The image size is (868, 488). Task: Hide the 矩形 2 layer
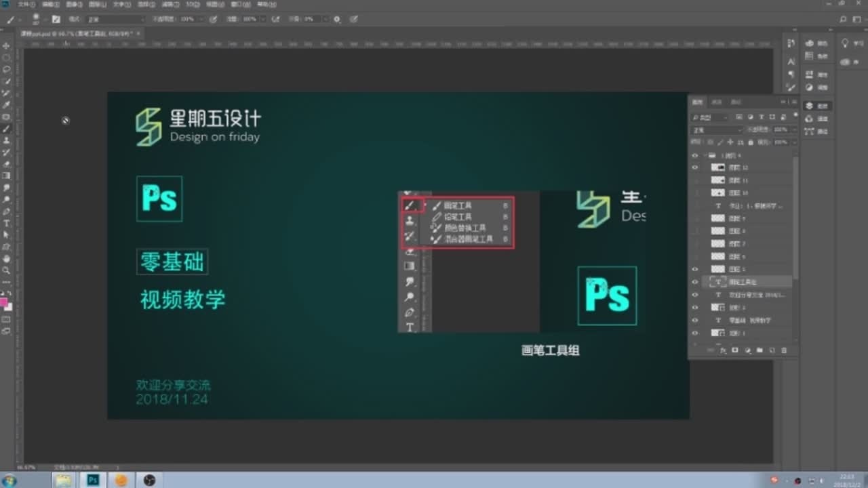pyautogui.click(x=694, y=307)
